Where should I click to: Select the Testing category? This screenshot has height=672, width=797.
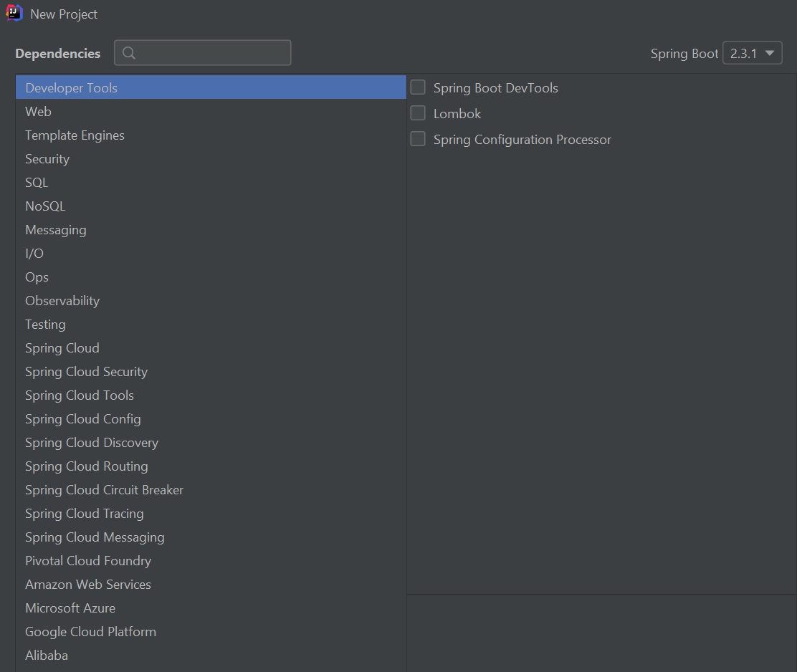click(x=211, y=324)
